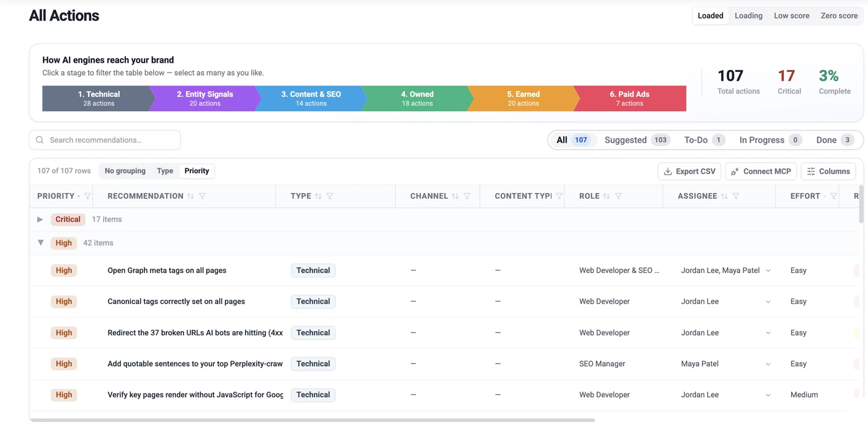868x422 pixels.
Task: Filter the Priority column
Action: click(x=87, y=196)
